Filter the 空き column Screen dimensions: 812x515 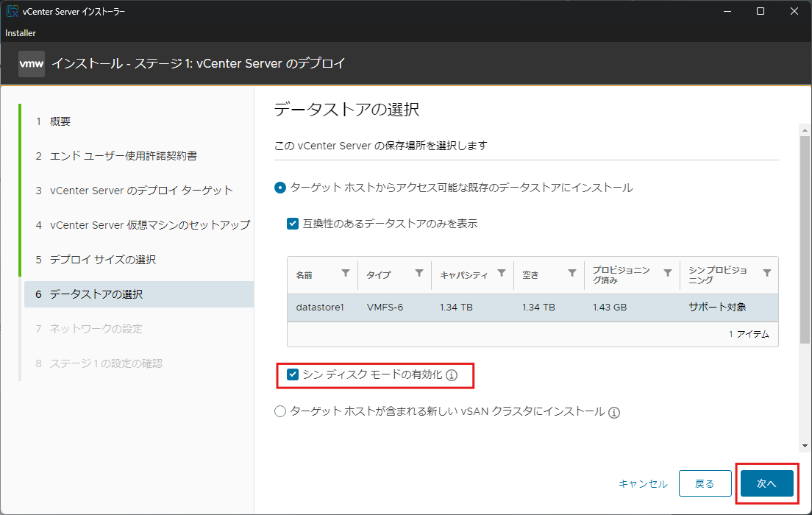[x=572, y=273]
